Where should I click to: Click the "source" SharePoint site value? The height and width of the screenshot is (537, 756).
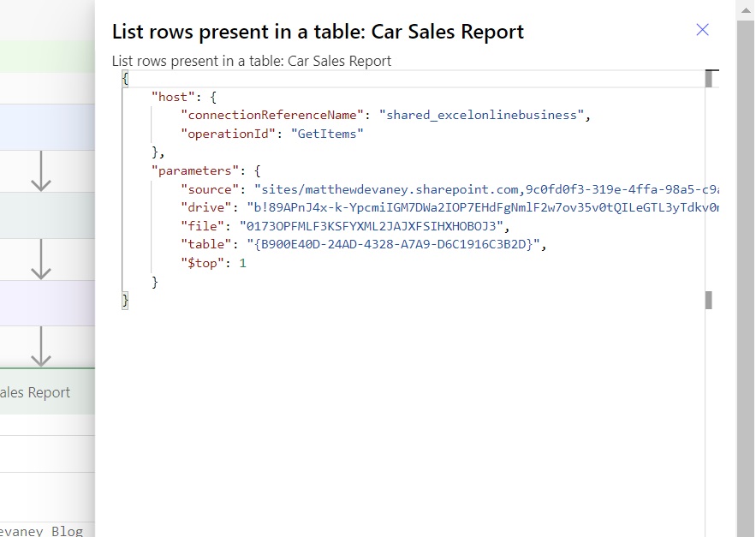tap(487, 189)
